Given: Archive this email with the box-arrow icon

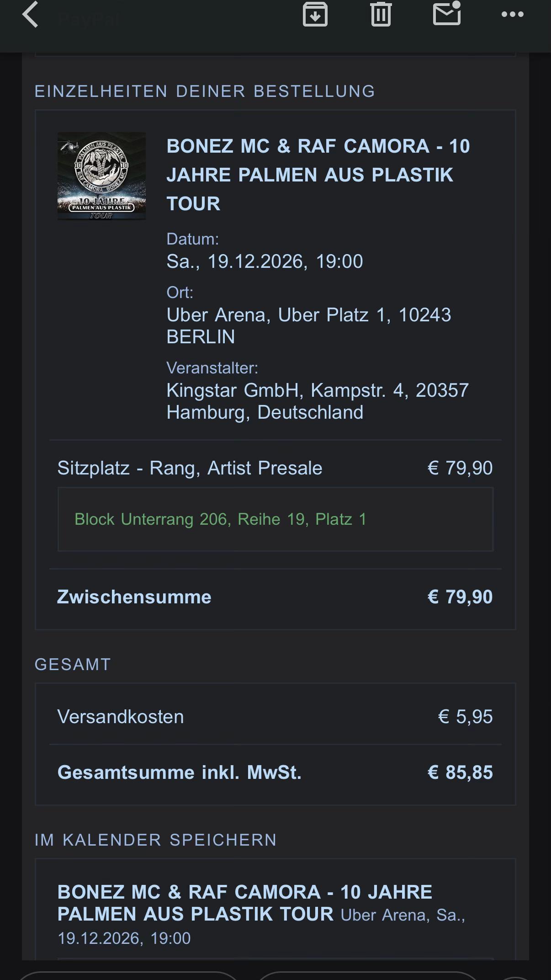Looking at the screenshot, I should click(315, 14).
